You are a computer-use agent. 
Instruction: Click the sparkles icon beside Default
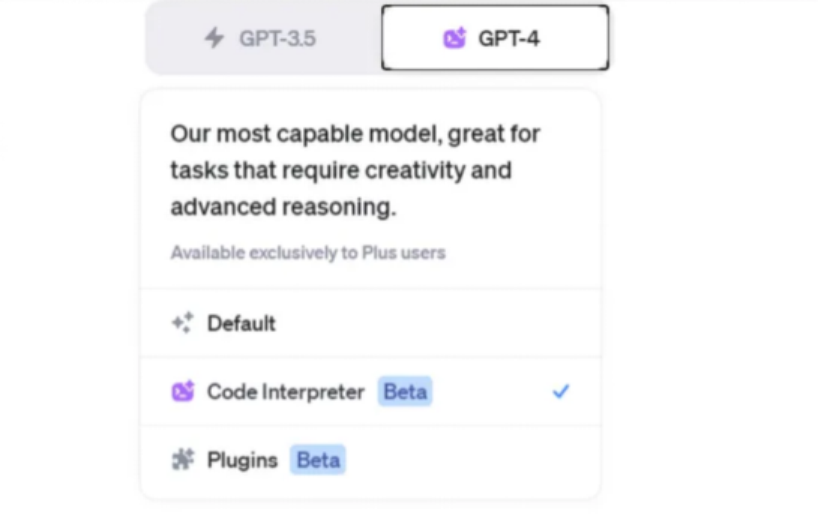(182, 323)
